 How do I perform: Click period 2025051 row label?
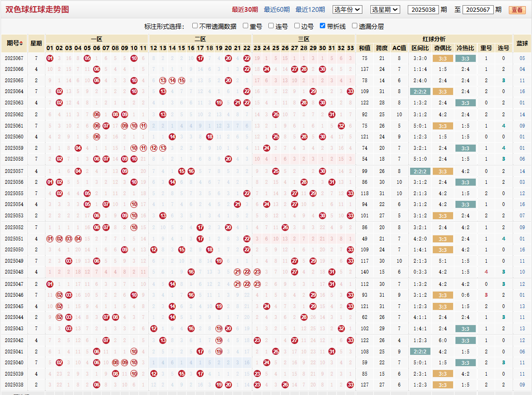(x=14, y=239)
